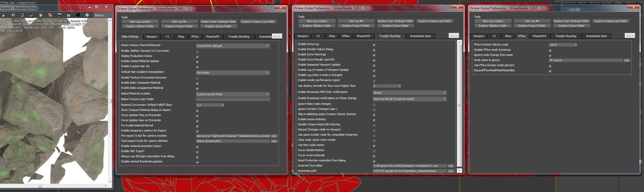644x192 pixels.
Task: Pause rendering in the Octane viewport
Action: pyautogui.click(x=13, y=15)
